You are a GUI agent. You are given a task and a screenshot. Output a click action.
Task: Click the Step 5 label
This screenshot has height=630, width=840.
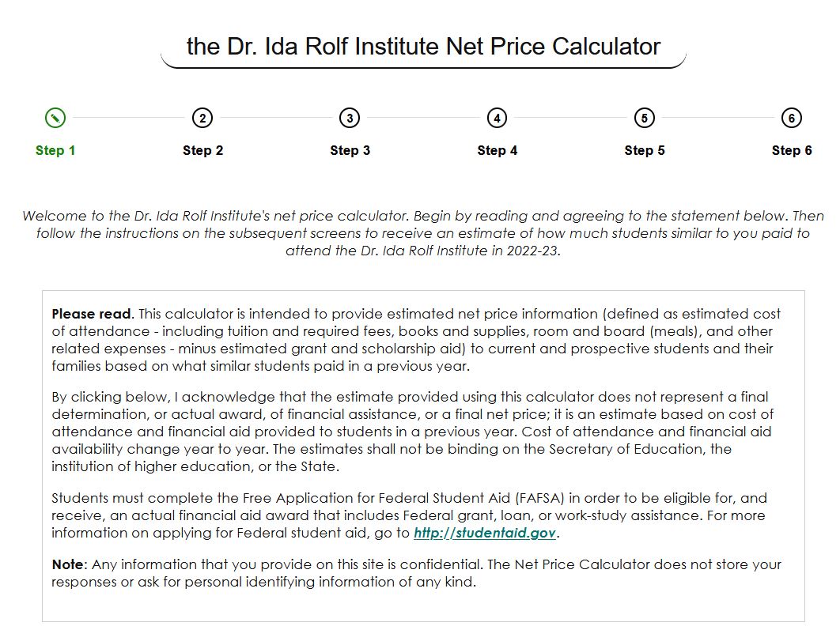coord(645,150)
